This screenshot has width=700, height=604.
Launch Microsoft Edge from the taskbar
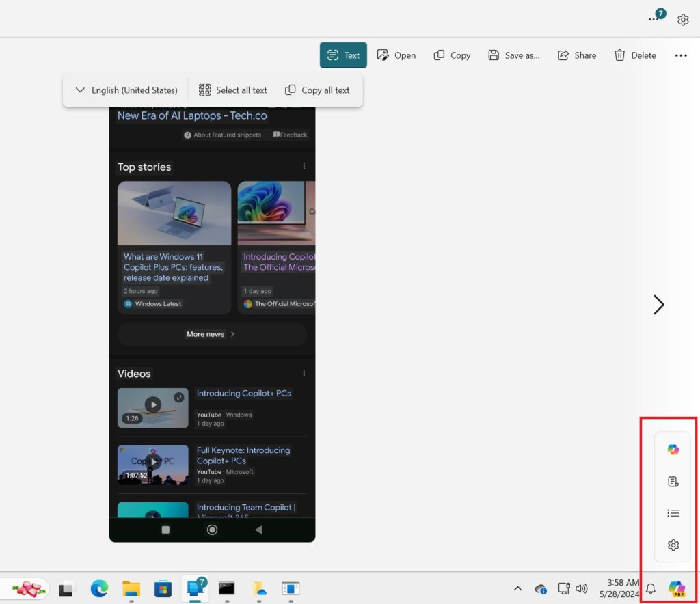tap(99, 588)
